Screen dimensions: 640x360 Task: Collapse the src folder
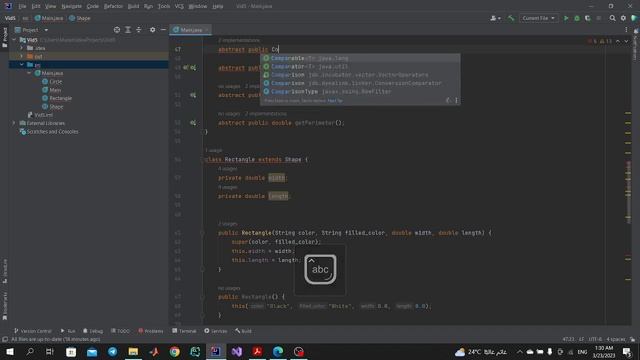click(22, 64)
